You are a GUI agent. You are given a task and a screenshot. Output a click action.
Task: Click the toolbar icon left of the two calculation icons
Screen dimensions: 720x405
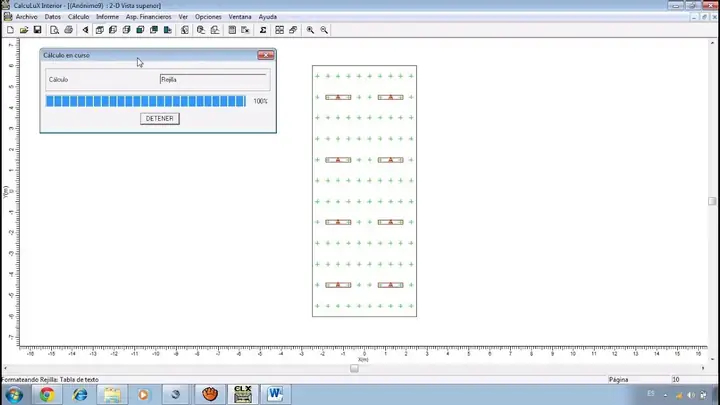click(185, 30)
